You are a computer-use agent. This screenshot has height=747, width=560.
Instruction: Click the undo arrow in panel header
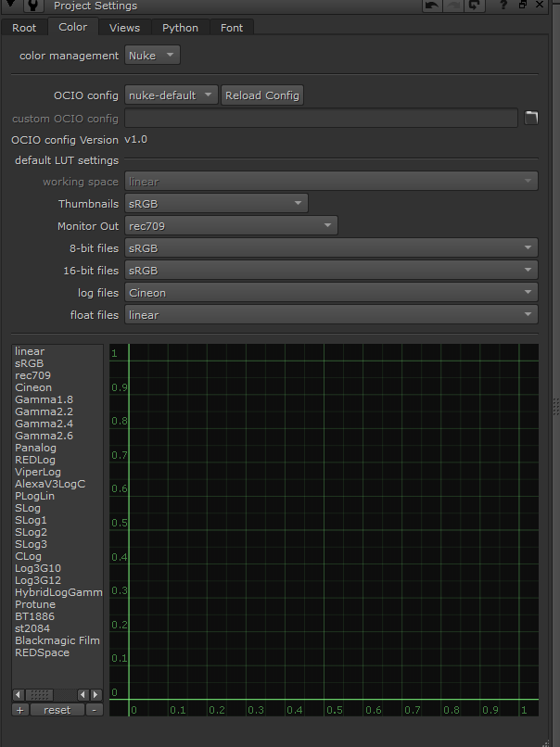tap(432, 6)
